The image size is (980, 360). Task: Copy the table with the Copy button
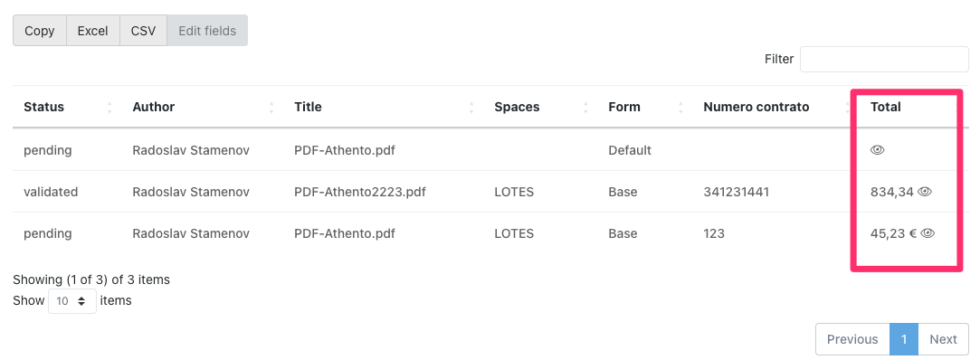(x=40, y=31)
